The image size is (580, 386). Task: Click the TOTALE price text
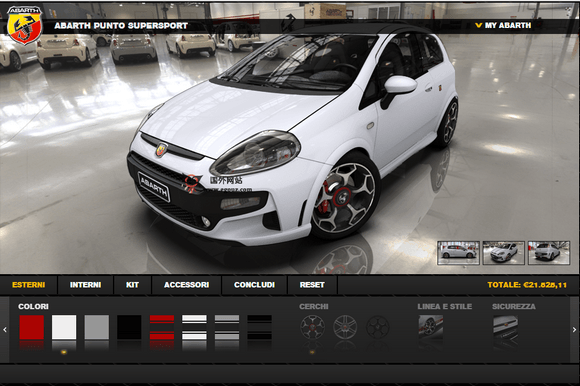(527, 285)
